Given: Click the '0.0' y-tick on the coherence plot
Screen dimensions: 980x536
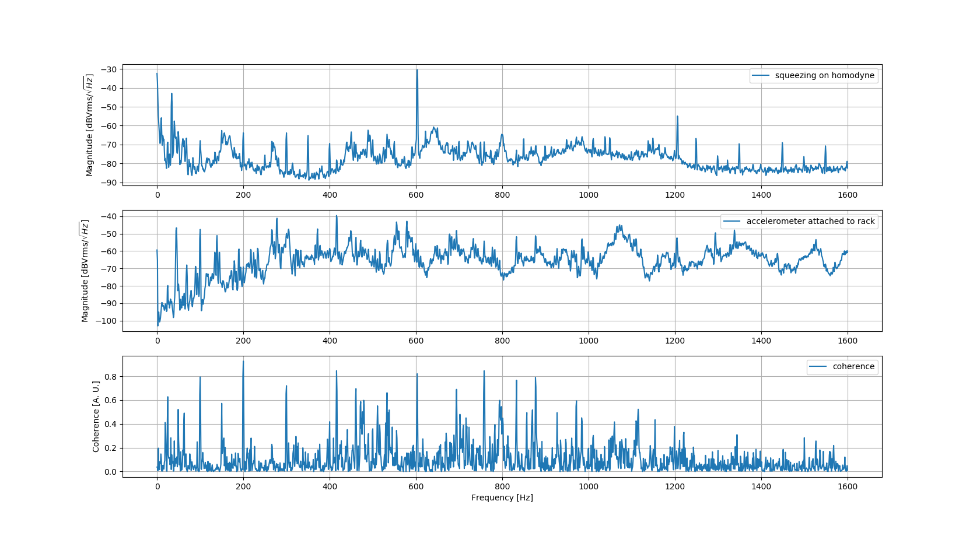Looking at the screenshot, I should point(111,472).
